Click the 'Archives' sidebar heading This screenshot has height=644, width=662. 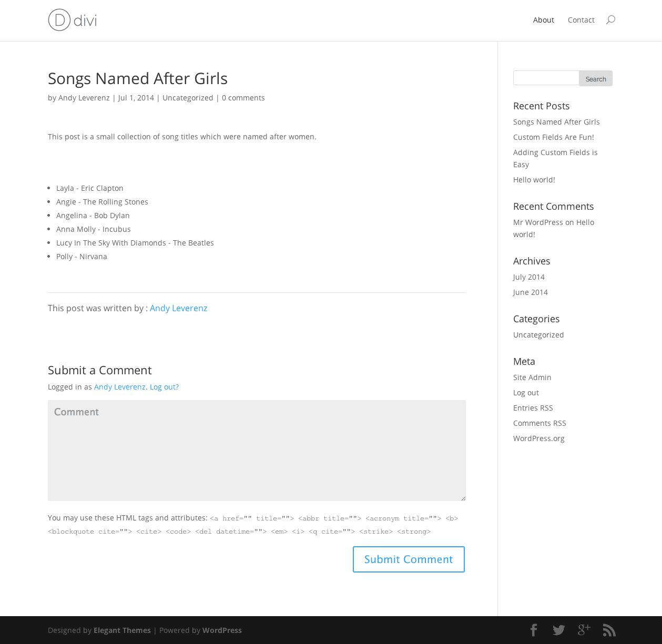(532, 261)
